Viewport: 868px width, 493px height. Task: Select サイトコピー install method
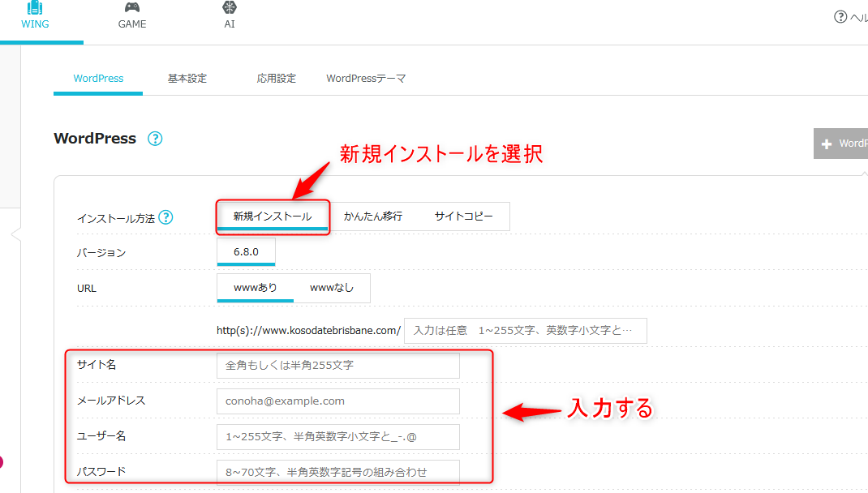[x=464, y=216]
